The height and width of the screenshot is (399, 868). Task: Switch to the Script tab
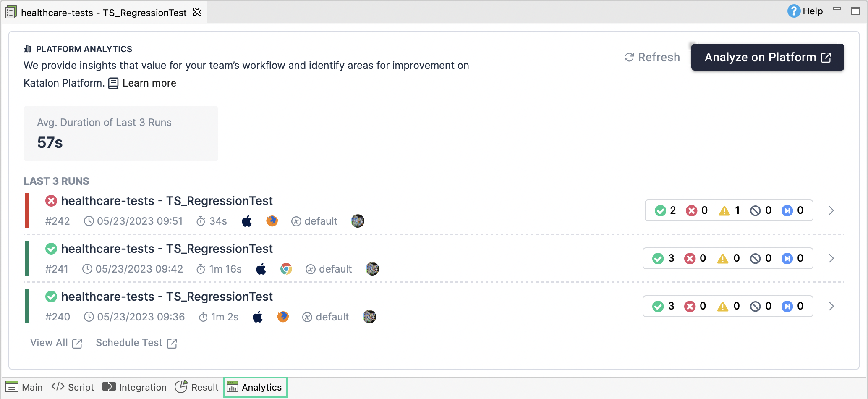(73, 387)
